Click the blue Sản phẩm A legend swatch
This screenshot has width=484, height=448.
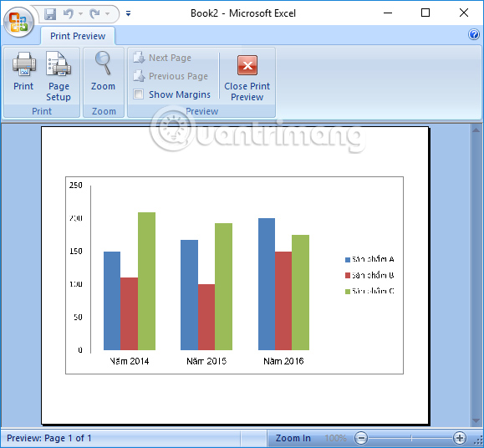[348, 260]
